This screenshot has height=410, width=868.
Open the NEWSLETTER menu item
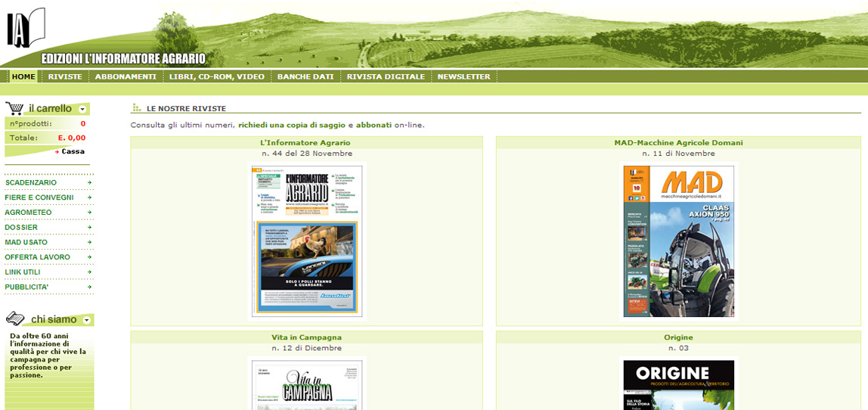[464, 77]
